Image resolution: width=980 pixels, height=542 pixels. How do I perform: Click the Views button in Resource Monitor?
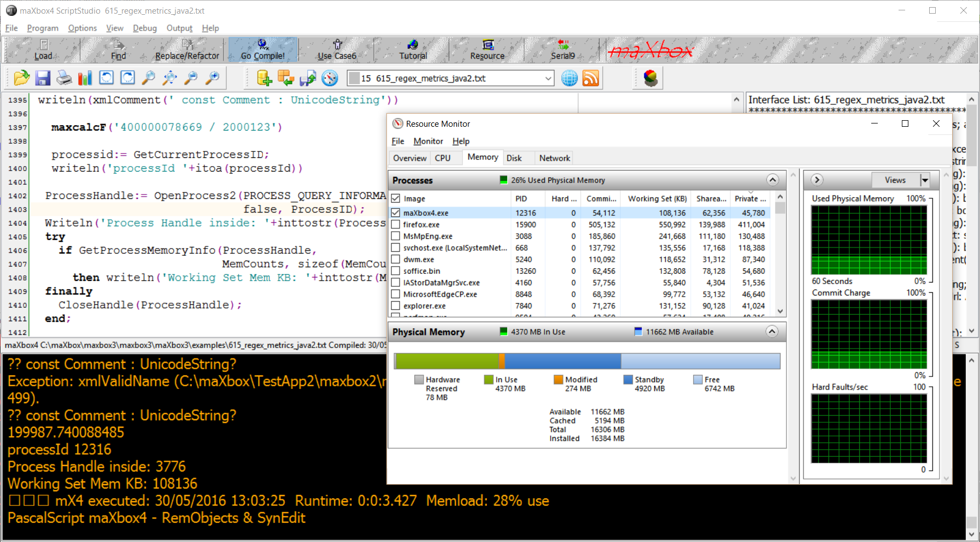[x=895, y=180]
